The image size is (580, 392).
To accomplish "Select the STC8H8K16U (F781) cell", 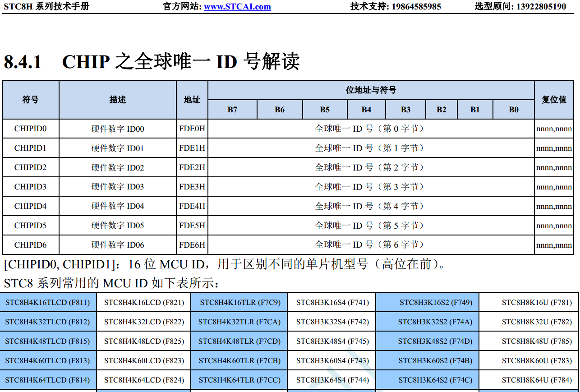I will (x=529, y=302).
